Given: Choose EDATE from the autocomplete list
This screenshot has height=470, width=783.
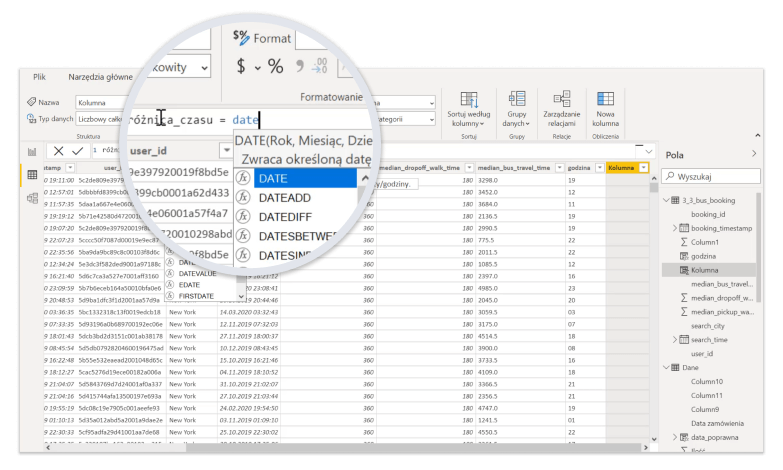Looking at the screenshot, I should [189, 285].
